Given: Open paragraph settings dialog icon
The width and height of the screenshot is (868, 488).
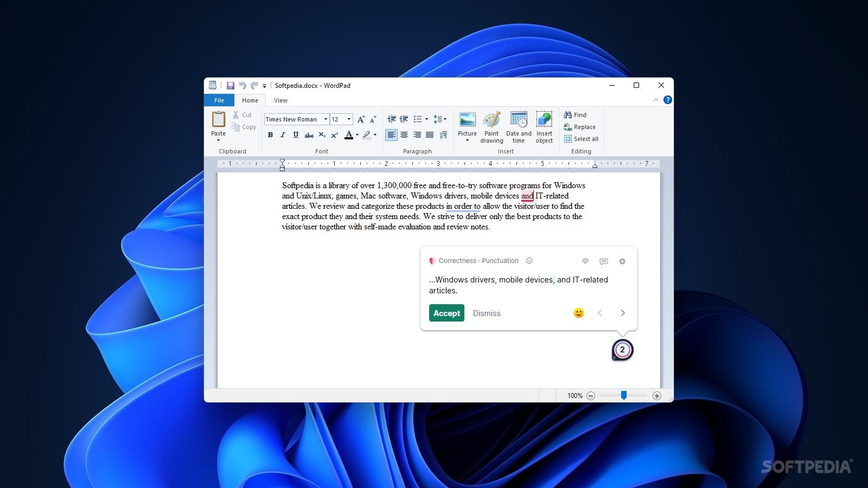Looking at the screenshot, I should [443, 135].
